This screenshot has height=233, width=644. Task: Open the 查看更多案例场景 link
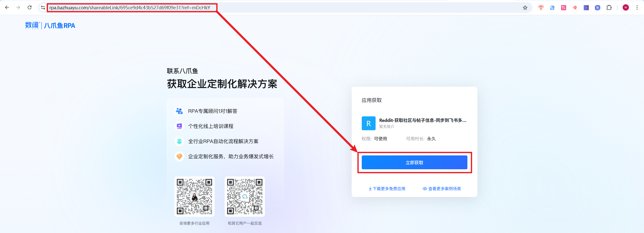[442, 189]
